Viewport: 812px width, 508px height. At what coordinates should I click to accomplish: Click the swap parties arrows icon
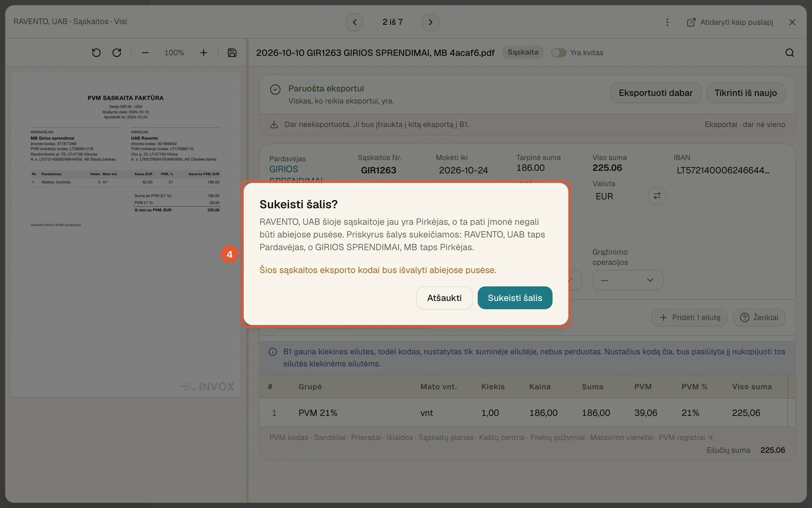657,196
